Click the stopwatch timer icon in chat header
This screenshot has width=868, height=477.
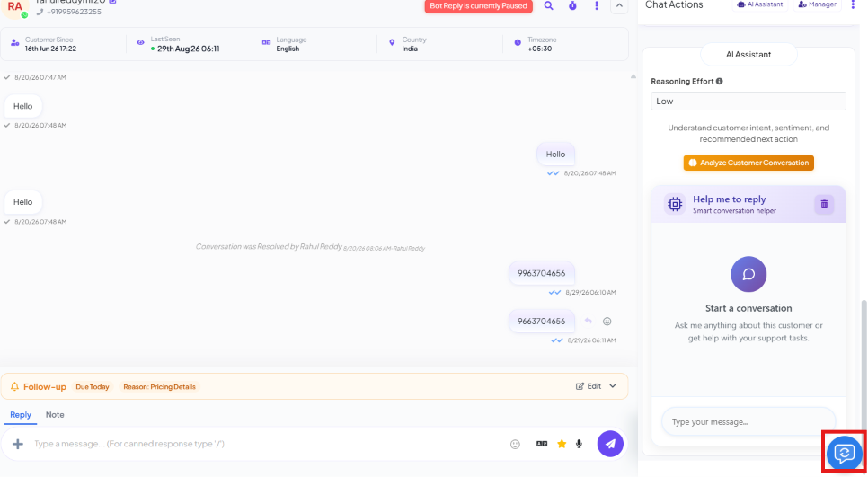pos(572,6)
